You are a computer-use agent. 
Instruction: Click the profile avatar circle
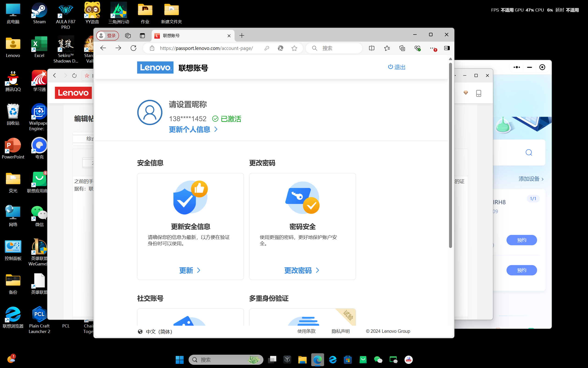[150, 112]
